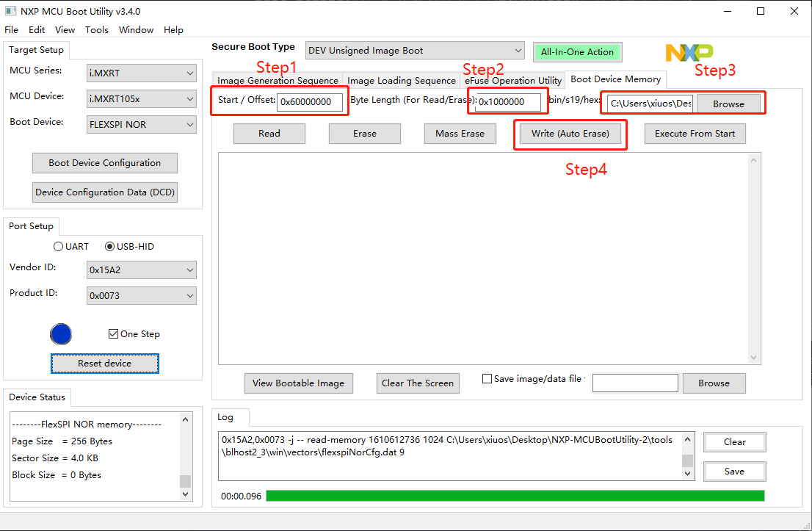Click the save image/data file path field

coord(635,383)
